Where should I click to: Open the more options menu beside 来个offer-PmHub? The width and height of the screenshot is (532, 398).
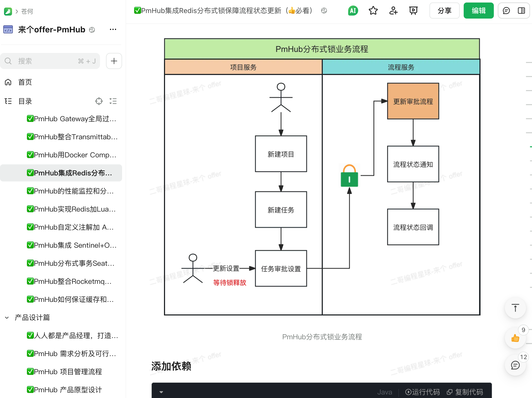pyautogui.click(x=113, y=29)
